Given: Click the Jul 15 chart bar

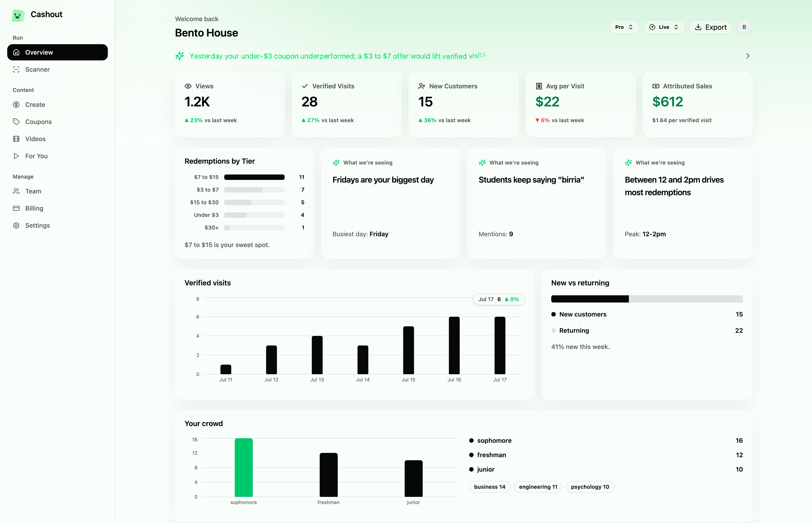Looking at the screenshot, I should (x=408, y=350).
